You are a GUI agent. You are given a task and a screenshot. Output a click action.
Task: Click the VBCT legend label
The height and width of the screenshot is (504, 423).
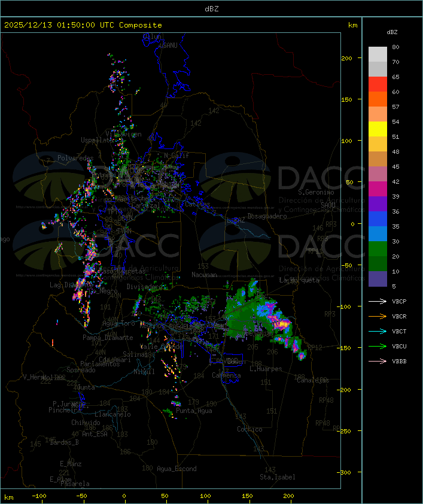(399, 332)
